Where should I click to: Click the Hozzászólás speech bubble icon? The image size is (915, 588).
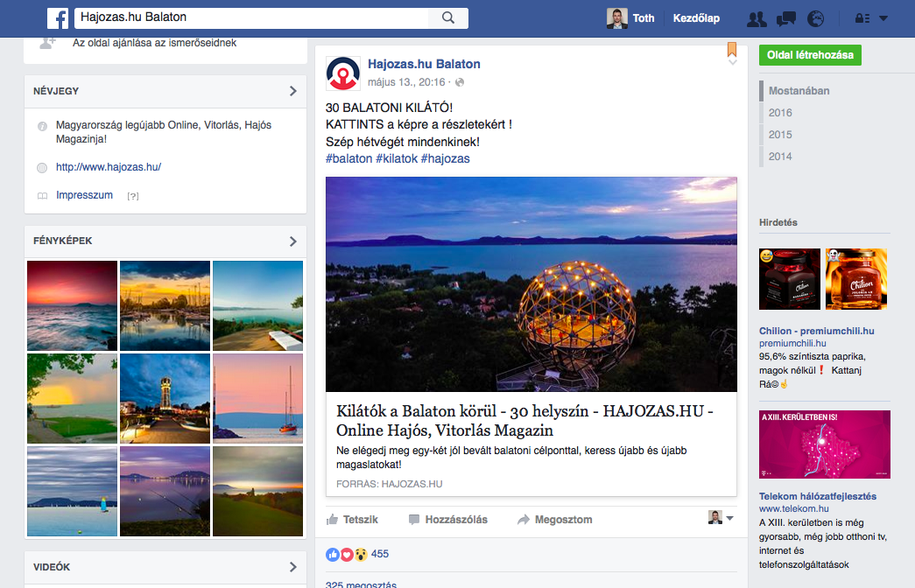(414, 520)
